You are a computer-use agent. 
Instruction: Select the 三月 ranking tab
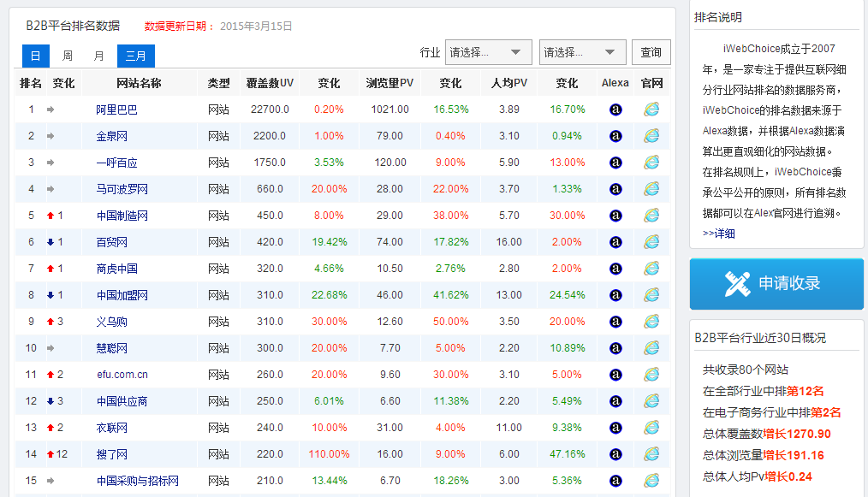[135, 56]
